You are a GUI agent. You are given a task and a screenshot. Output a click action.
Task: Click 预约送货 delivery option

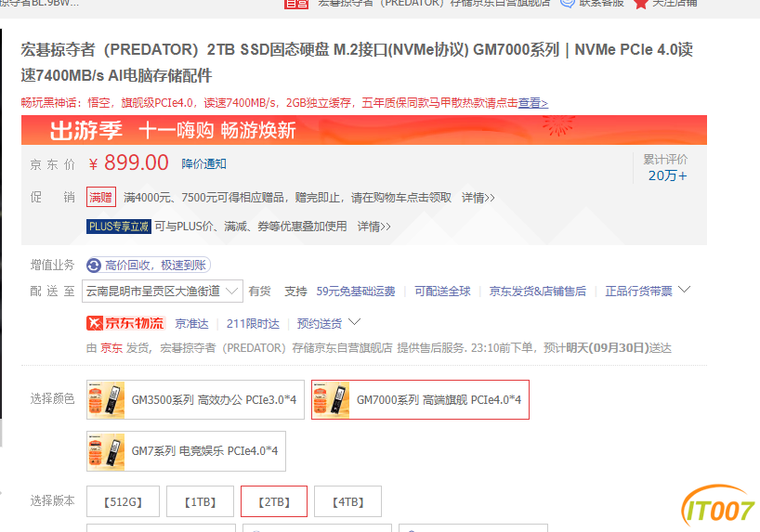320,324
